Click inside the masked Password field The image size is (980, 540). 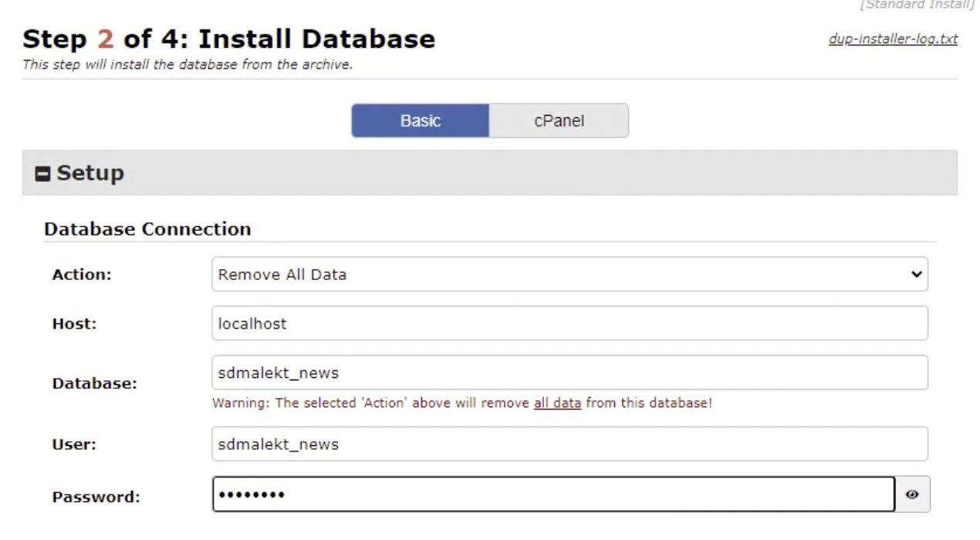(x=553, y=494)
